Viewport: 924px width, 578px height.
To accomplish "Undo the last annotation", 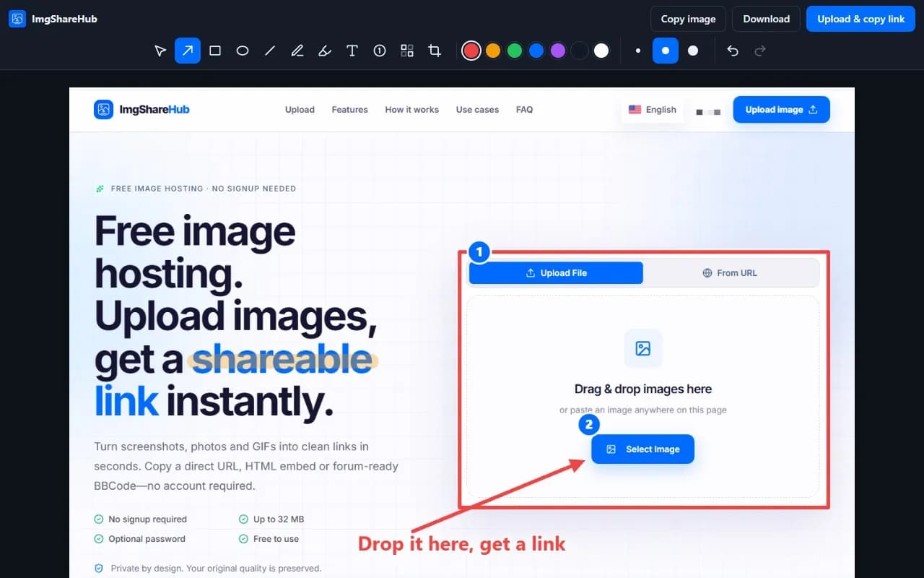I will [x=733, y=51].
